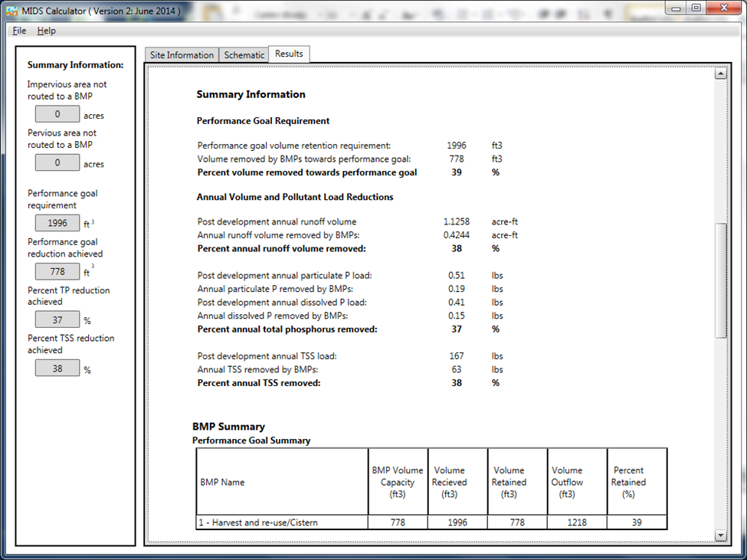Click the scroll up arrow in results
This screenshot has height=560, width=747.
(x=719, y=74)
